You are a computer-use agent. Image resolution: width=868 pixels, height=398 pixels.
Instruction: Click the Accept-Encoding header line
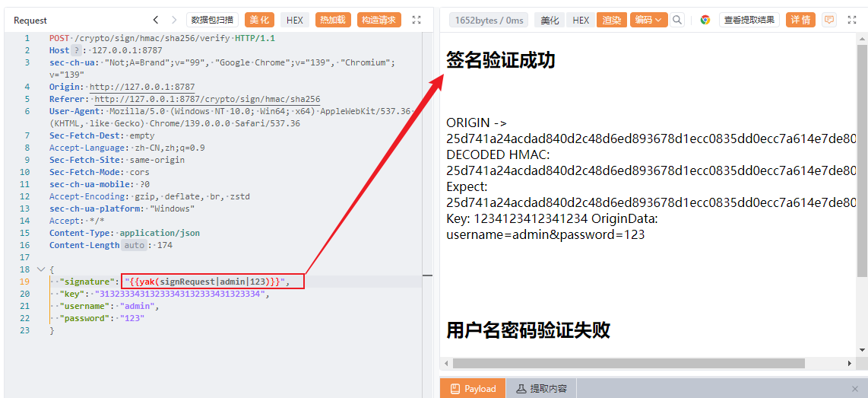coord(150,196)
